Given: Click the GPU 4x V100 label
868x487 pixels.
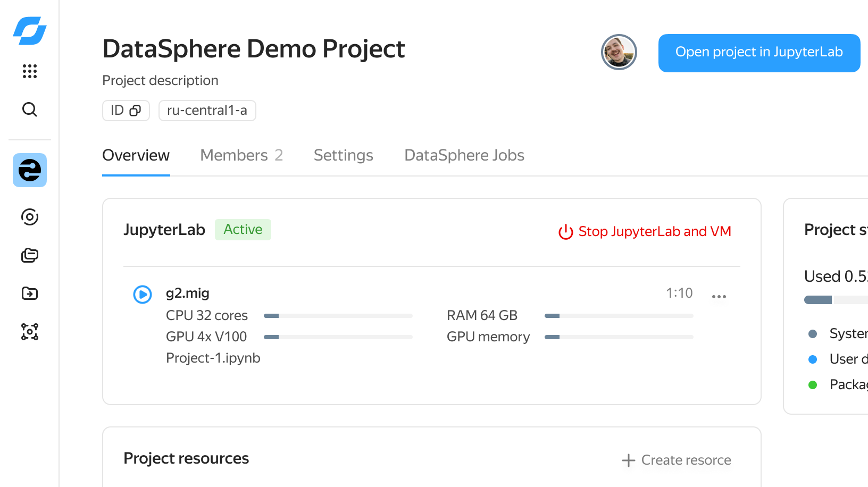Looking at the screenshot, I should click(x=206, y=337).
